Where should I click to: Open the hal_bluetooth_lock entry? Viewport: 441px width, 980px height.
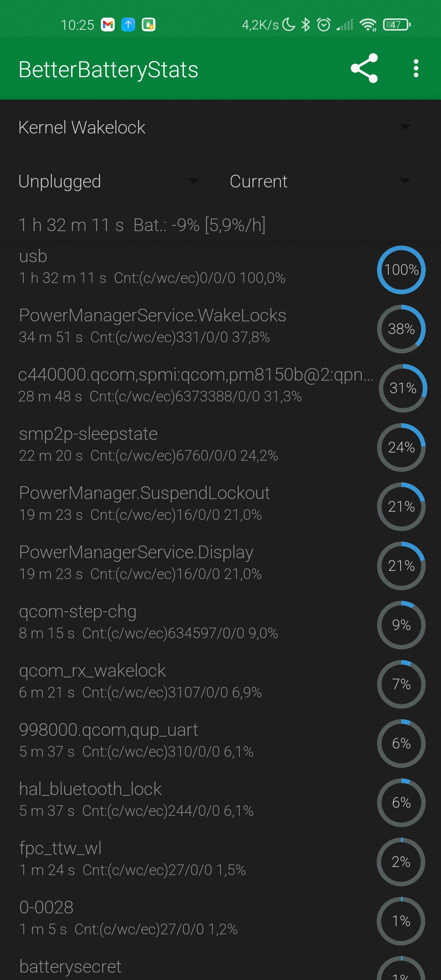pyautogui.click(x=220, y=800)
